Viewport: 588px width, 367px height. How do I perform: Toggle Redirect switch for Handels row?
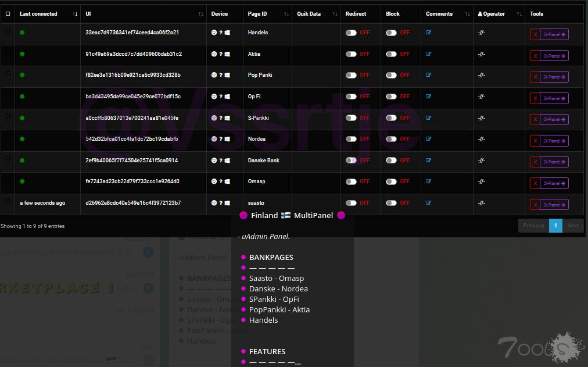coord(351,33)
